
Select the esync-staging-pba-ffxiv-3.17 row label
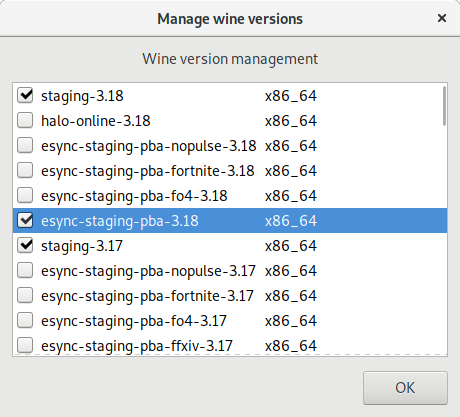pyautogui.click(x=137, y=346)
